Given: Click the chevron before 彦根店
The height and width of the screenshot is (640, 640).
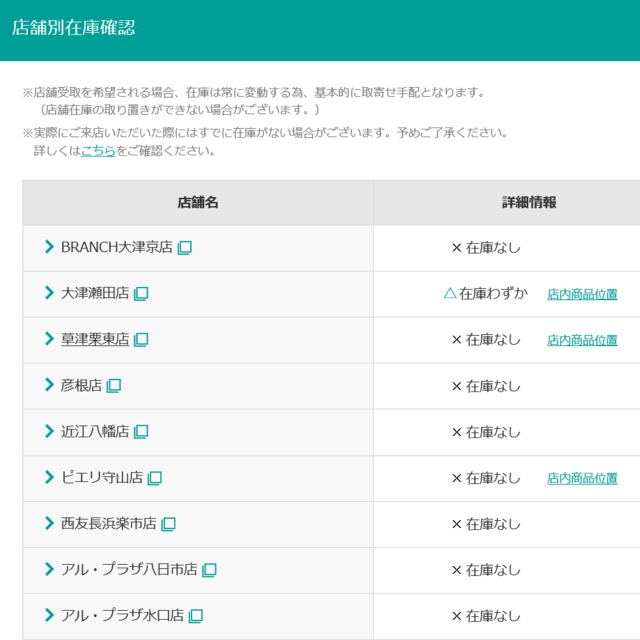Looking at the screenshot, I should tap(49, 384).
